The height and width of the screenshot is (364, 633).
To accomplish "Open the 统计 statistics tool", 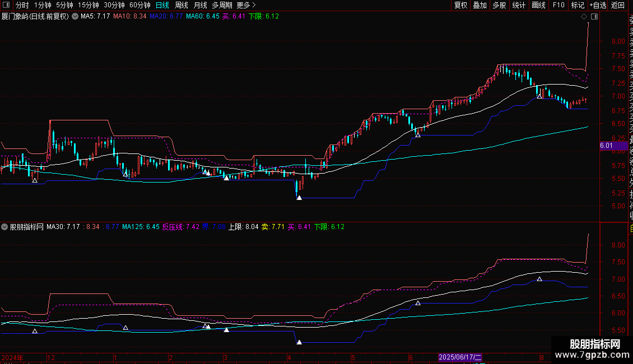I will 519,5.
